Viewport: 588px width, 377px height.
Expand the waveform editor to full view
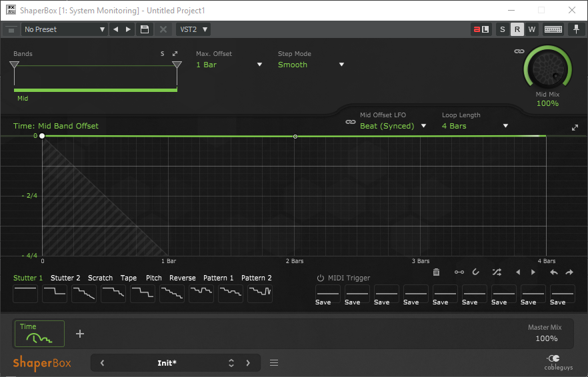tap(575, 128)
